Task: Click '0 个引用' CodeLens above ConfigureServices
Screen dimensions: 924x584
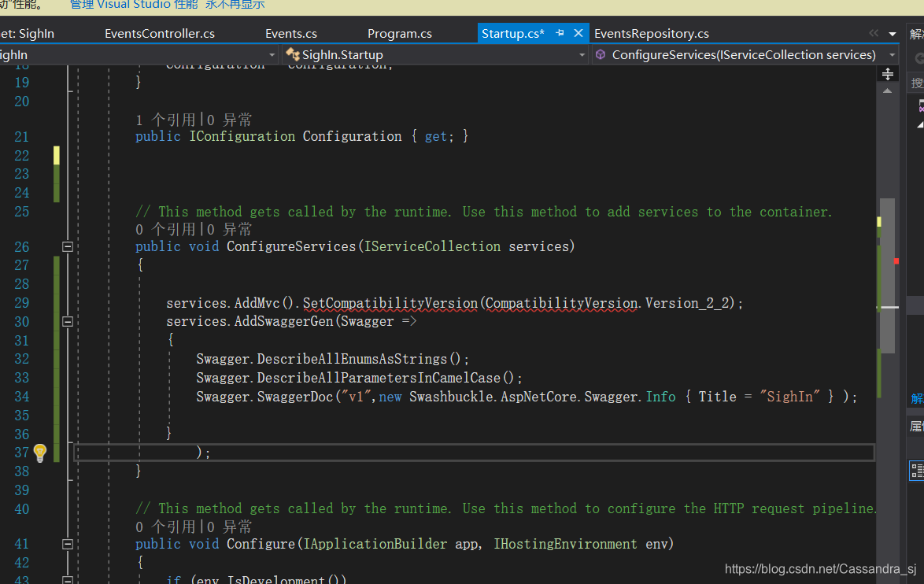Action: pos(165,229)
